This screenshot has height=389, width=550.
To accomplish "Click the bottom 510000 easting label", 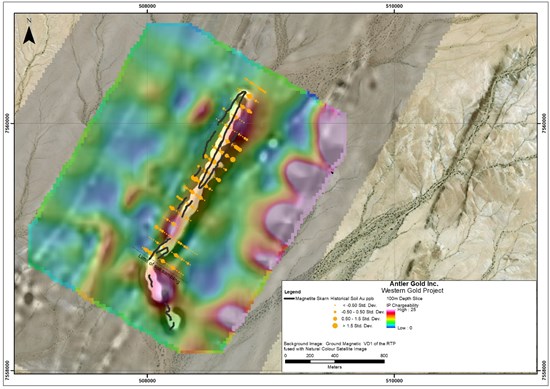I will point(394,380).
